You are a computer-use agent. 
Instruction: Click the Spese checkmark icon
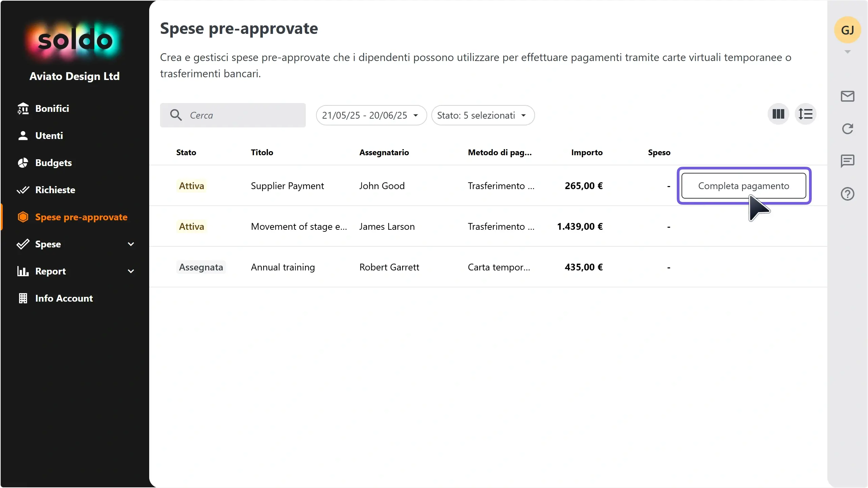coord(23,244)
